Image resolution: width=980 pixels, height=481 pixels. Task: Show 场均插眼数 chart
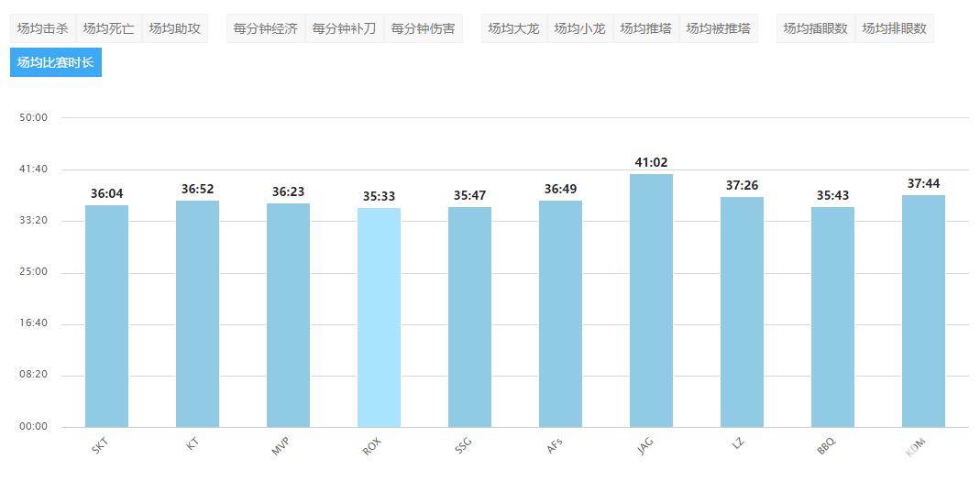[x=815, y=28]
